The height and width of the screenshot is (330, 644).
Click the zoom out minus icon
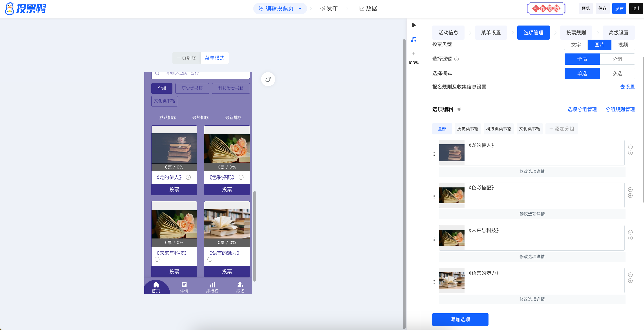(414, 72)
